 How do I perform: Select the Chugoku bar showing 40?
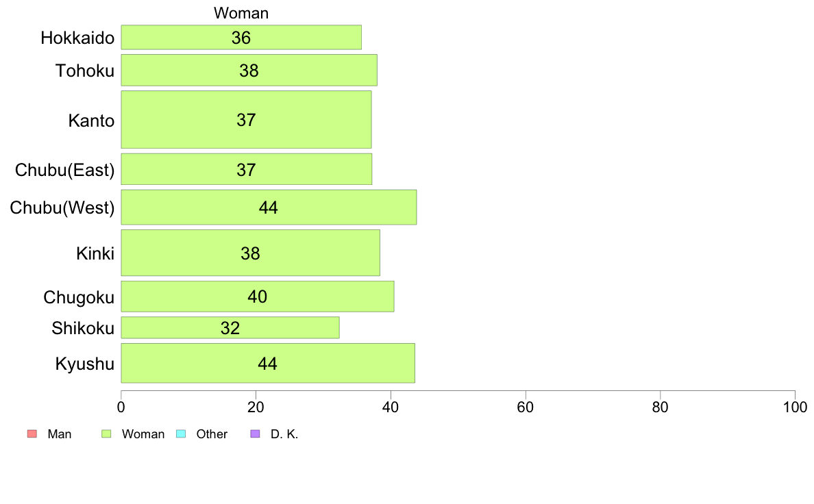click(258, 297)
